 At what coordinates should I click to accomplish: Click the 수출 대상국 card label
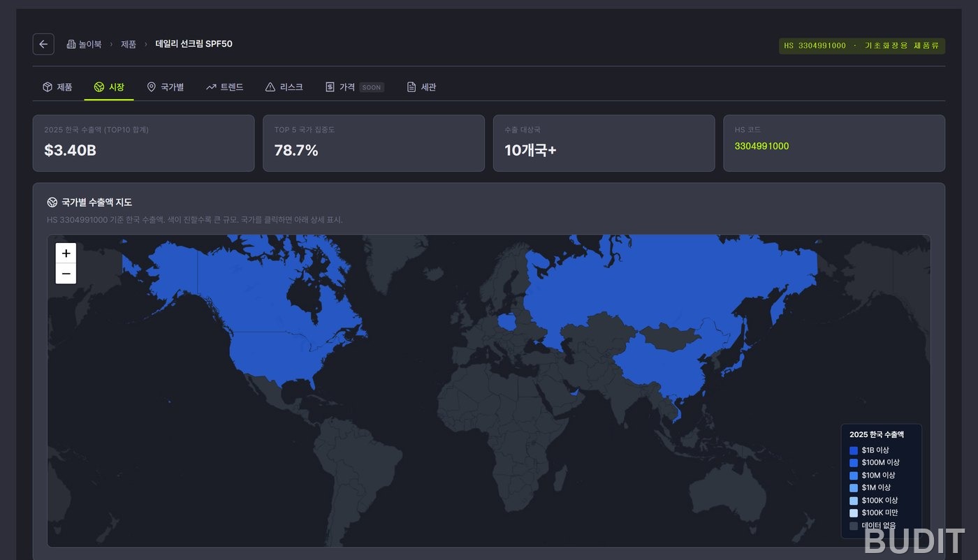[x=523, y=130]
